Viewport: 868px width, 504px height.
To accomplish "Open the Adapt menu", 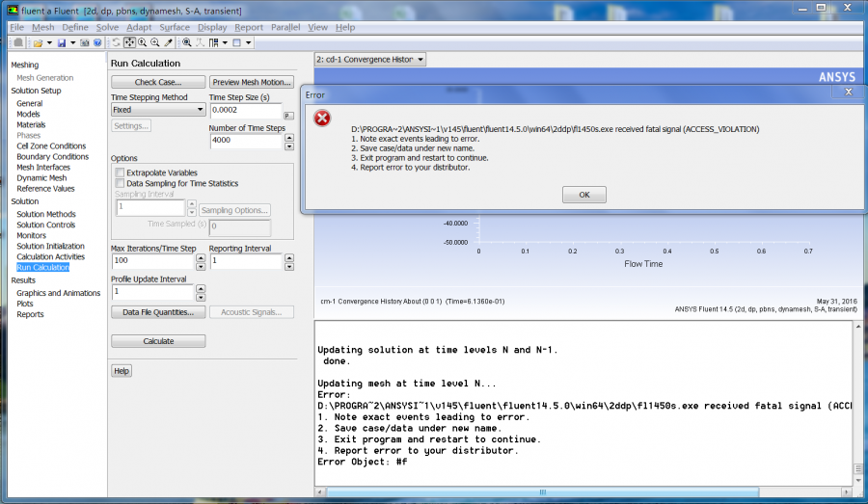I will 138,27.
